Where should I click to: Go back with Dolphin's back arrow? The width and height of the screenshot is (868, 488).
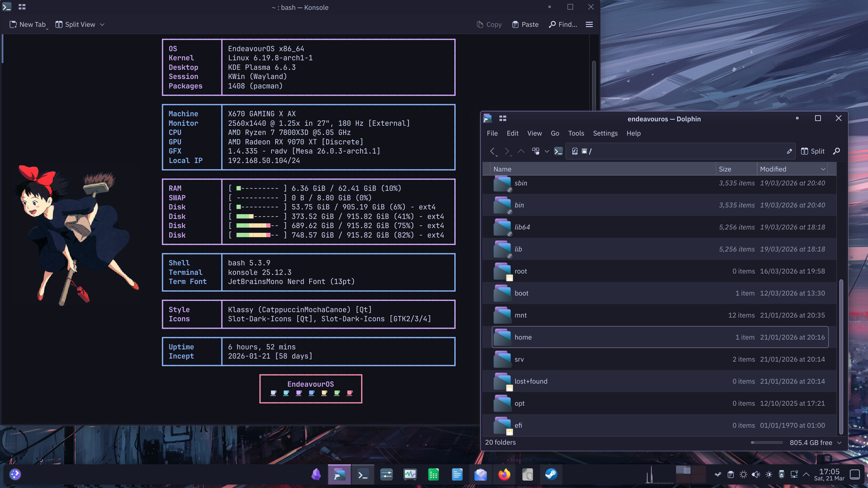coord(492,151)
